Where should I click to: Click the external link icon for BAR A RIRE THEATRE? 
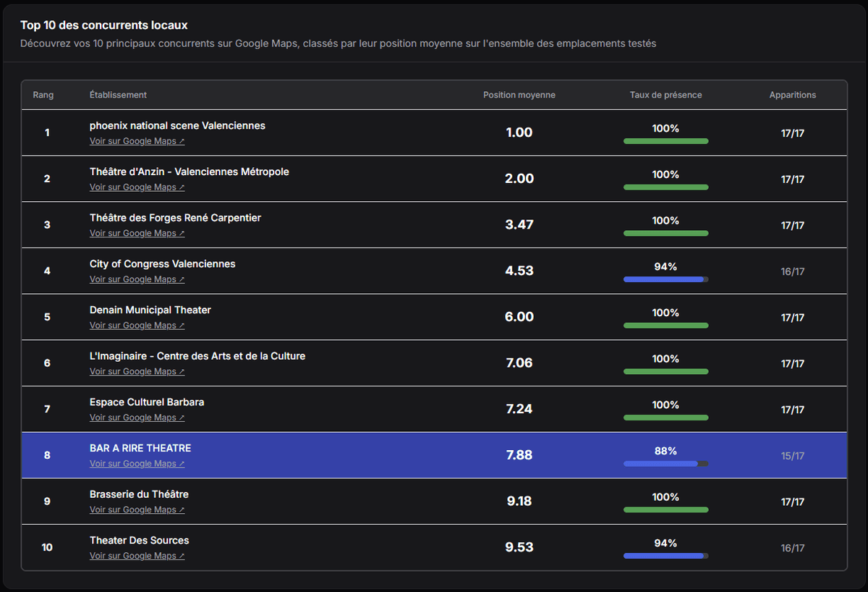pyautogui.click(x=181, y=464)
